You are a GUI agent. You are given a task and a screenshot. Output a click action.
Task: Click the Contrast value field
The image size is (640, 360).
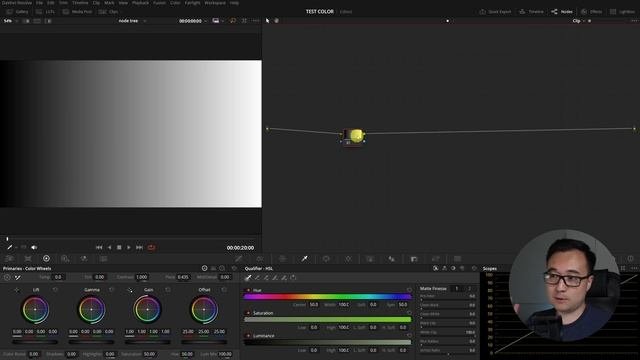tap(142, 277)
